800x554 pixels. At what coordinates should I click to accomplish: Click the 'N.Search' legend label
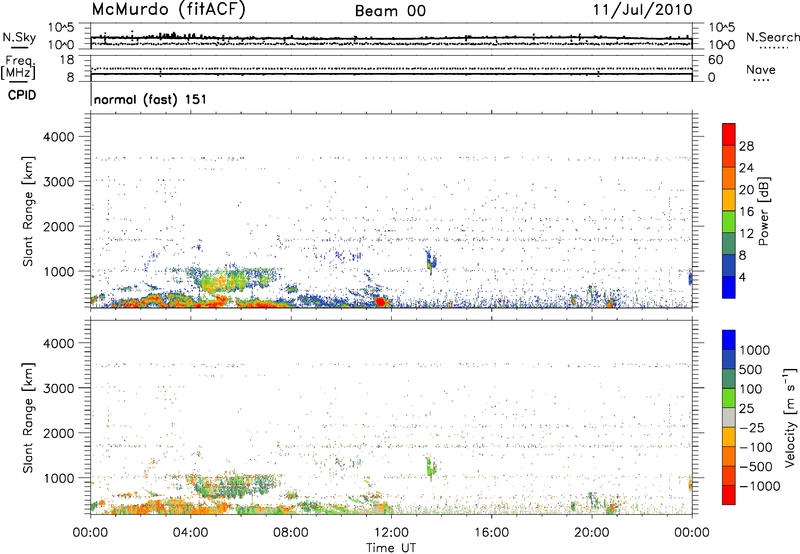tap(772, 37)
